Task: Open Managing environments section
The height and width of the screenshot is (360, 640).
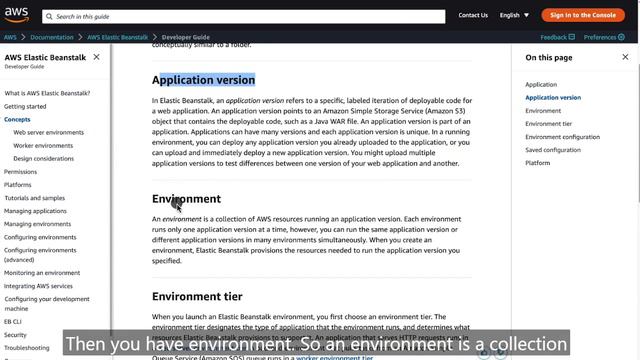Action: 38,224
